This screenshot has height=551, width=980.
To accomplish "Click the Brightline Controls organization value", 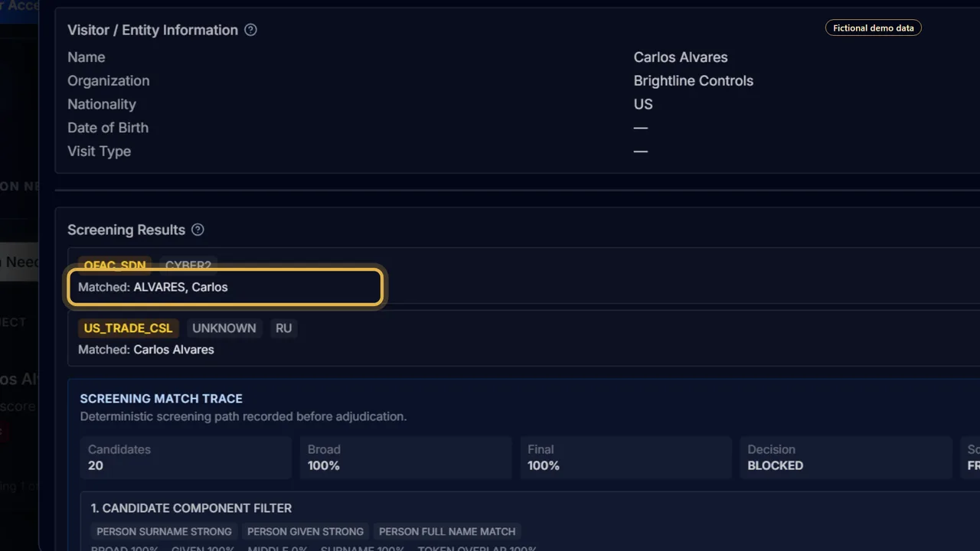I will point(694,80).
